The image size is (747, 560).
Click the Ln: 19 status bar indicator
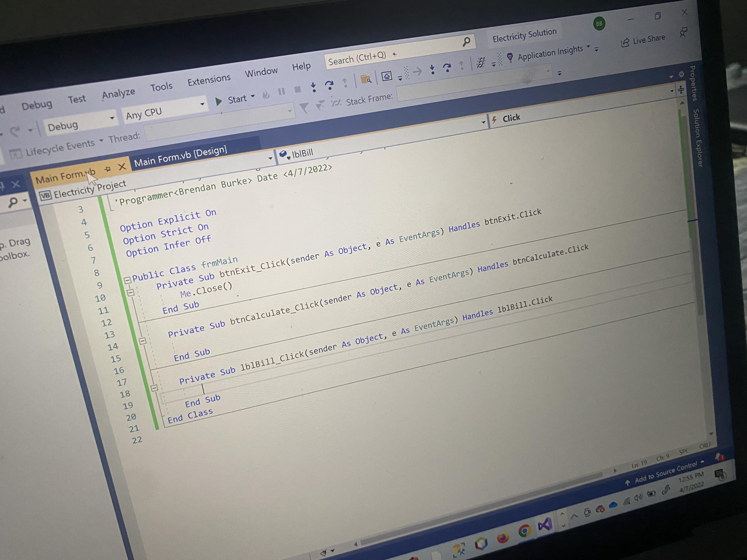pos(639,464)
